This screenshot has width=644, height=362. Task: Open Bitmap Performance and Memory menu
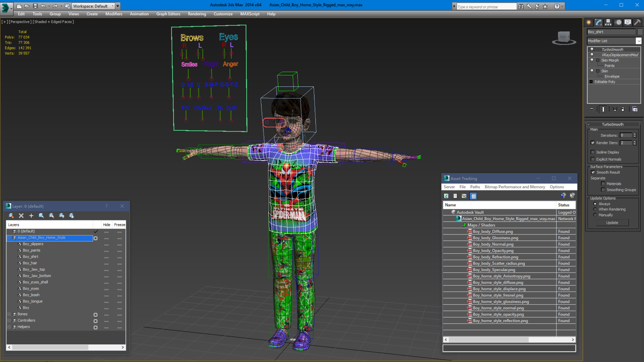click(x=515, y=187)
